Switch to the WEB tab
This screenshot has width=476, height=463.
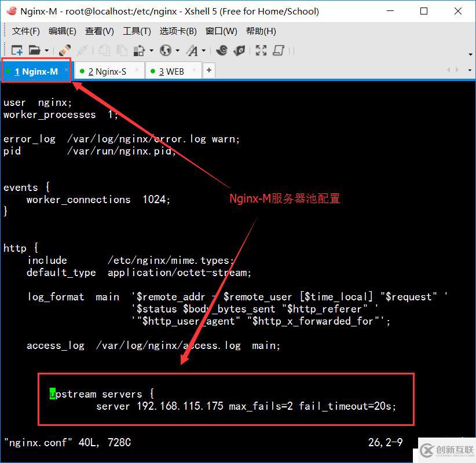(x=173, y=71)
